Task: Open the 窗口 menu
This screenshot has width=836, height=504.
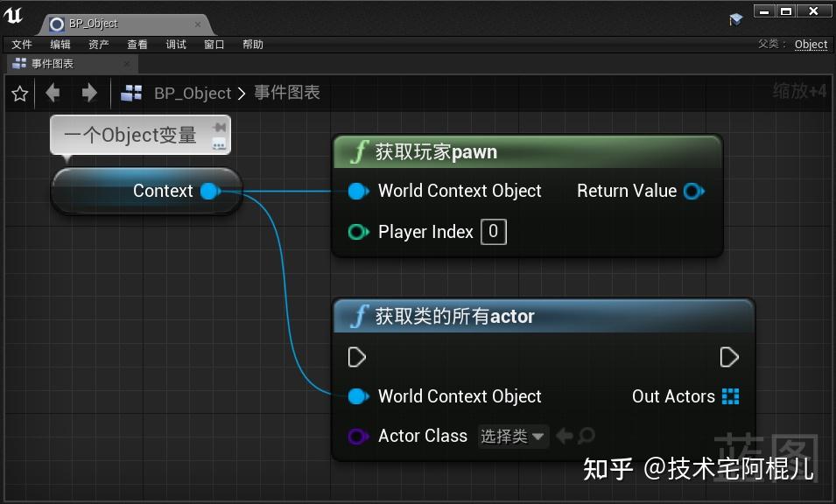Action: tap(214, 44)
